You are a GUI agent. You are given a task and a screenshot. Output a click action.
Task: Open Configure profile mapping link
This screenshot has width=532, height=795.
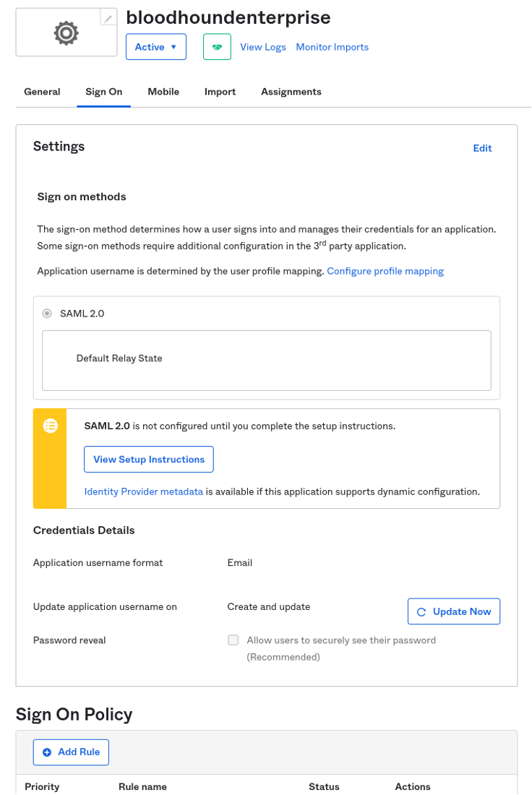click(385, 271)
